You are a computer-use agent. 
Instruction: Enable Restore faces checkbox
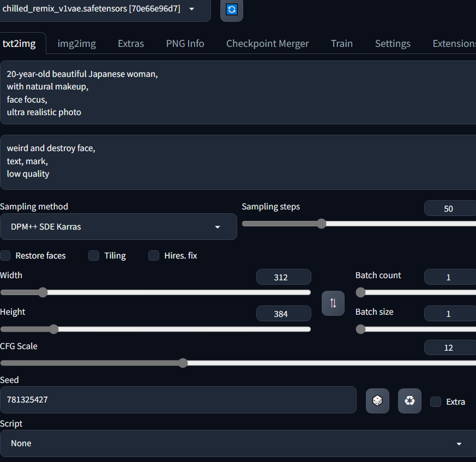(5, 256)
